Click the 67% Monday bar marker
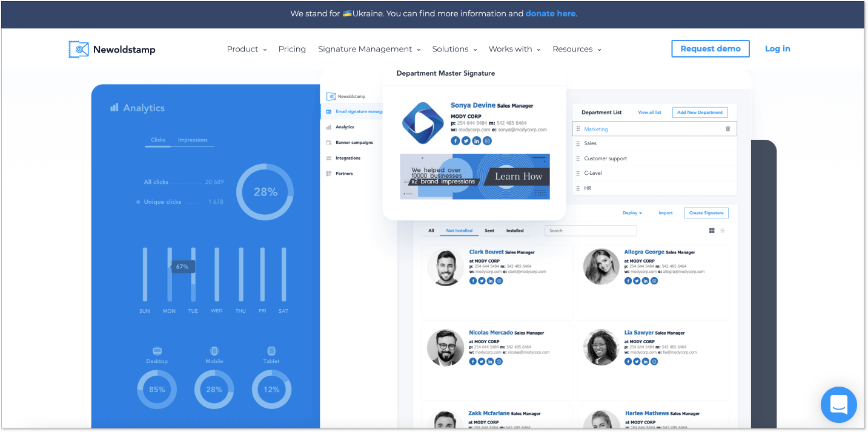Screen dimensions: 868x432 [182, 266]
